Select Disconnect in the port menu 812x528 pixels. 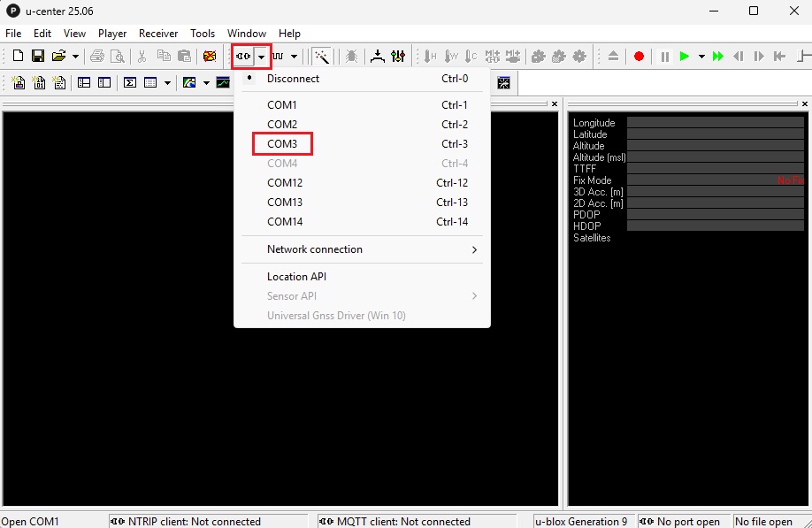click(x=293, y=79)
